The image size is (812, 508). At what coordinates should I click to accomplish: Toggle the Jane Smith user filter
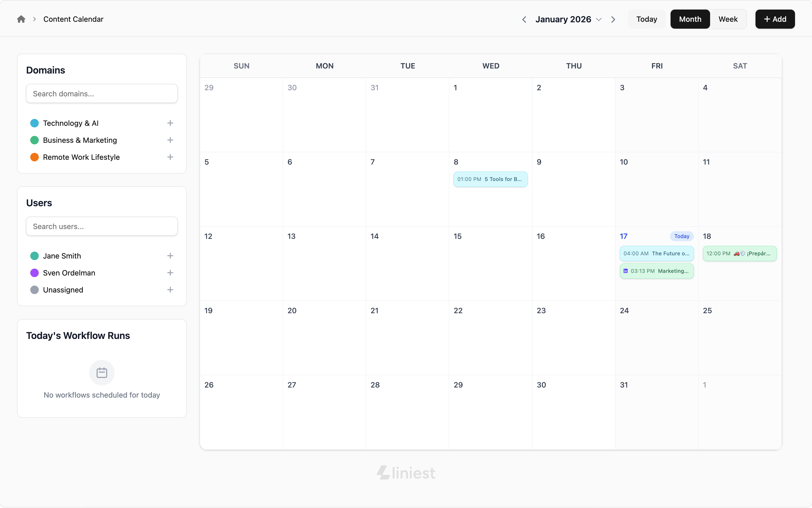coord(62,256)
